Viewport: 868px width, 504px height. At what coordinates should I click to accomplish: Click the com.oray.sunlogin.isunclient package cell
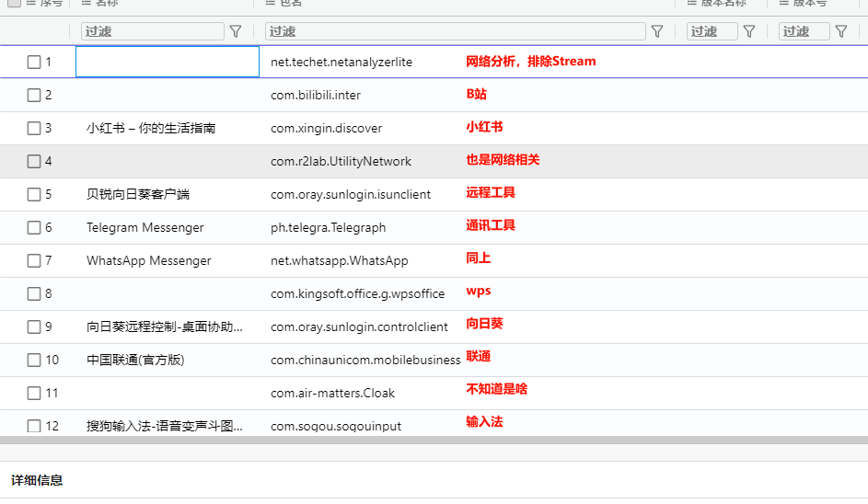click(351, 195)
